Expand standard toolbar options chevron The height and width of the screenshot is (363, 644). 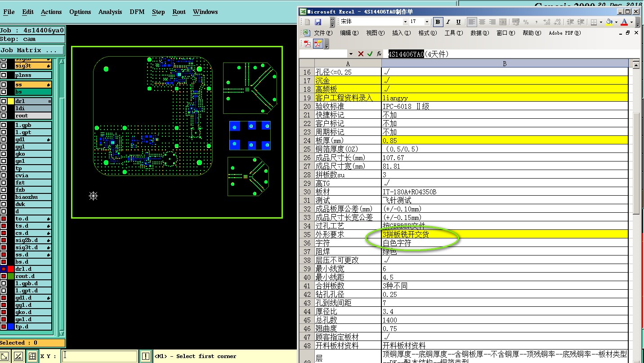point(332,22)
